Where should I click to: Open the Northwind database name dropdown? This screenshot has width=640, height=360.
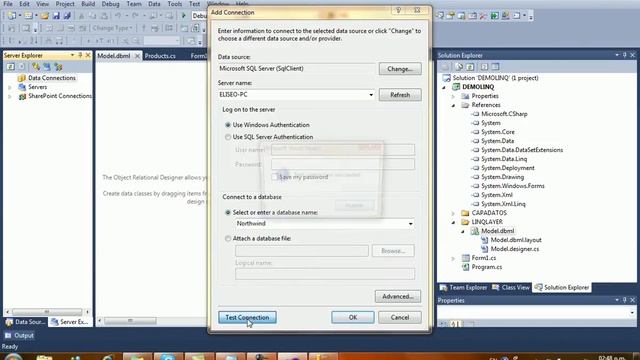click(x=410, y=224)
